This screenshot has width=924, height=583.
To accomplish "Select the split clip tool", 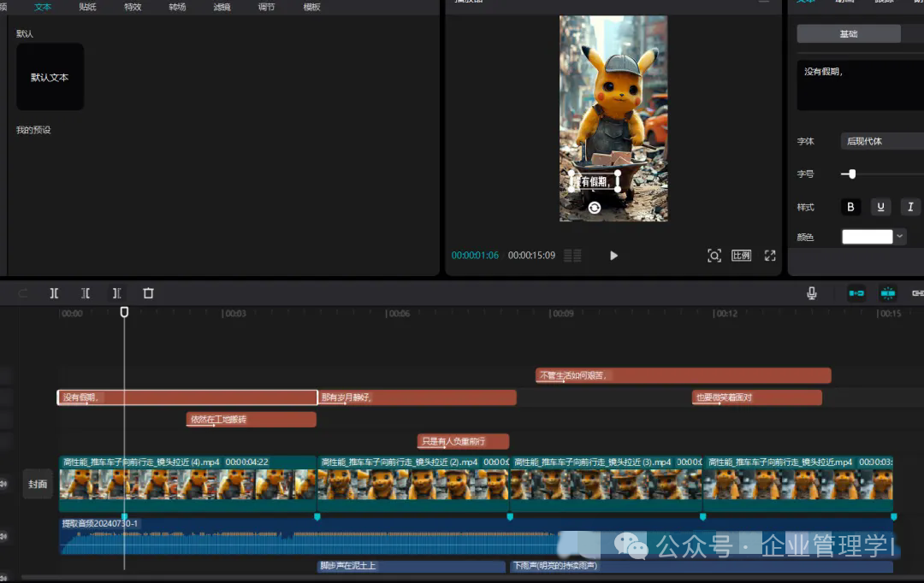I will point(54,293).
